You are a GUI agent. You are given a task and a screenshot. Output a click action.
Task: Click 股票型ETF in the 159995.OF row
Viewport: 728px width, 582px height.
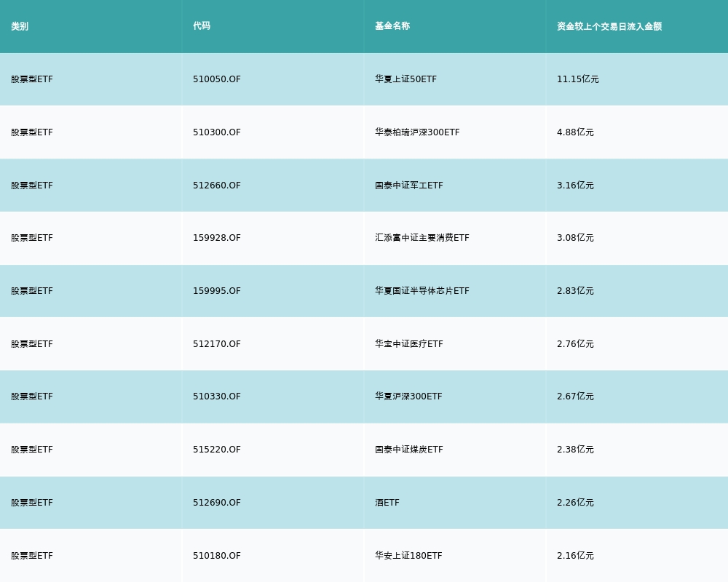click(x=32, y=291)
